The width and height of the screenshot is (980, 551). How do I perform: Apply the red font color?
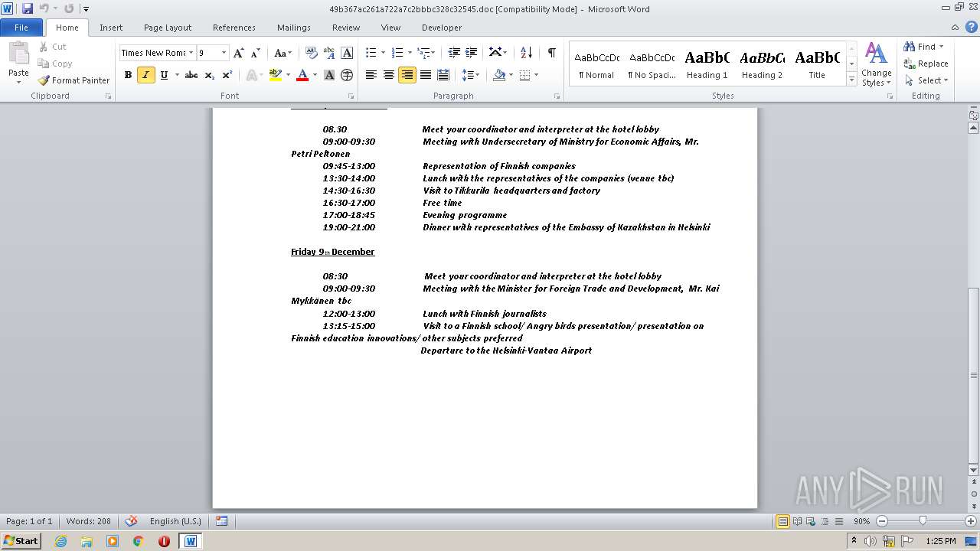pos(302,75)
